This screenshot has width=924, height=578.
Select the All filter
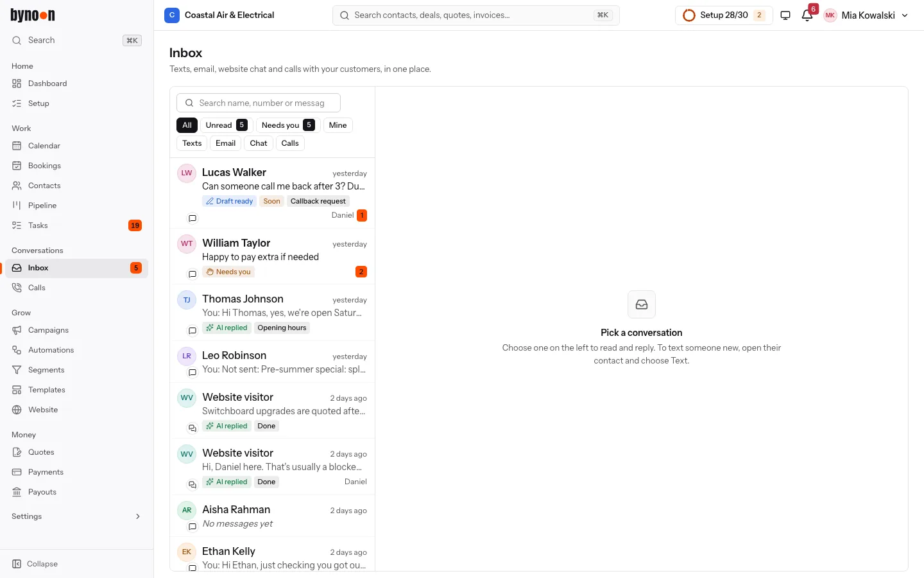(x=187, y=125)
